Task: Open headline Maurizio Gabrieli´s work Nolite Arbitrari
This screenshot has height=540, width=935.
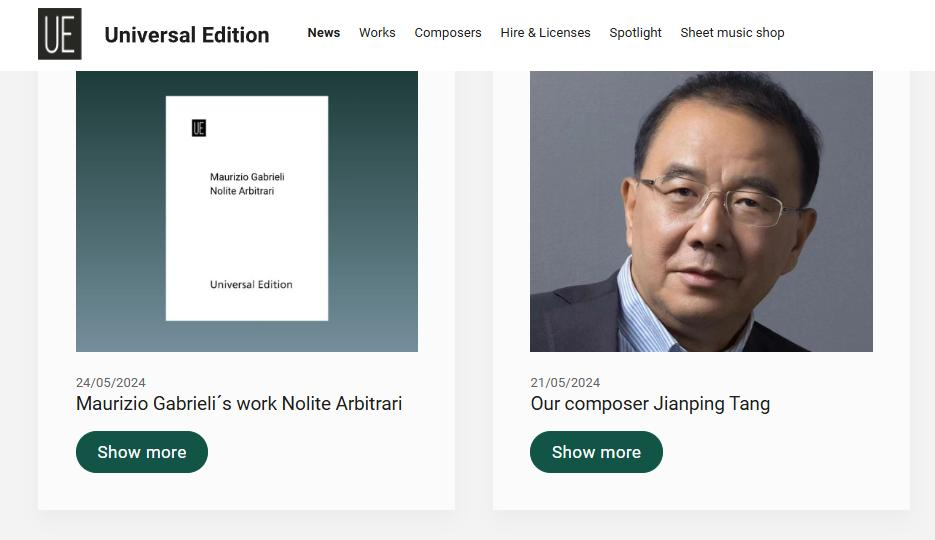Action: pos(239,404)
